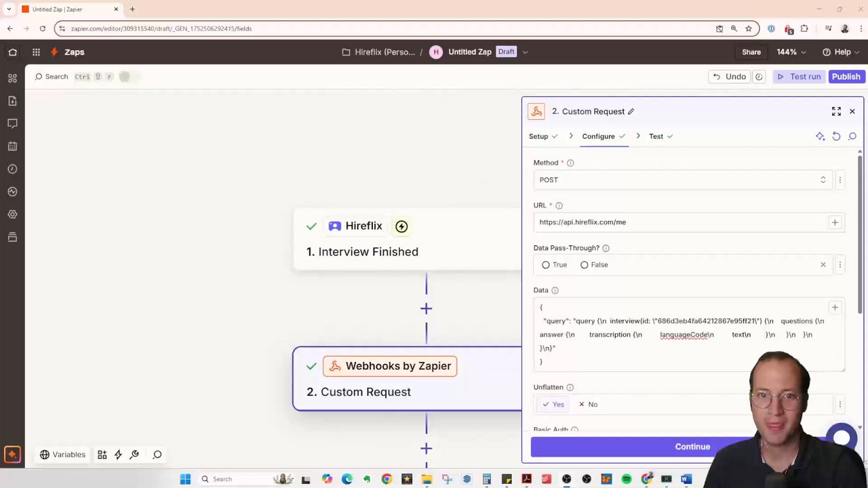The width and height of the screenshot is (868, 488).
Task: Select No for Unflatten
Action: 587,405
